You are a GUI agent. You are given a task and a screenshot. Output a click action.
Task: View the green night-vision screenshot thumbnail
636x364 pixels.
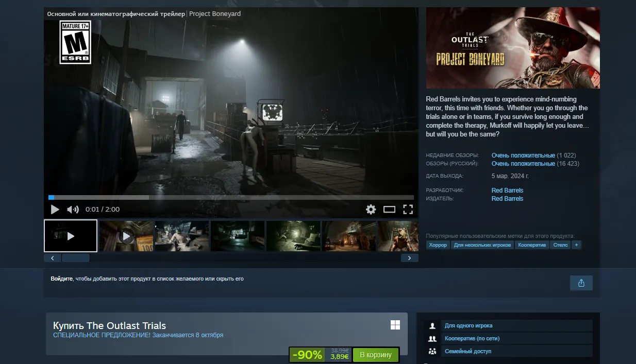[293, 236]
